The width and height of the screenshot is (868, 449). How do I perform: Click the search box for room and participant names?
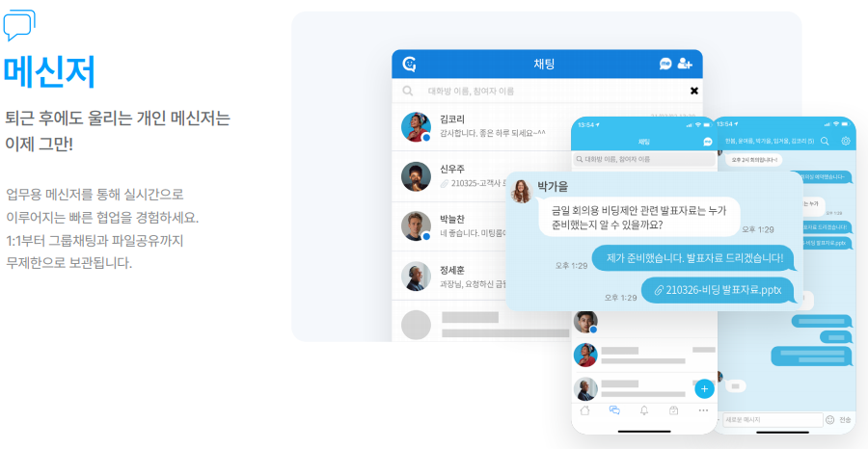[547, 91]
